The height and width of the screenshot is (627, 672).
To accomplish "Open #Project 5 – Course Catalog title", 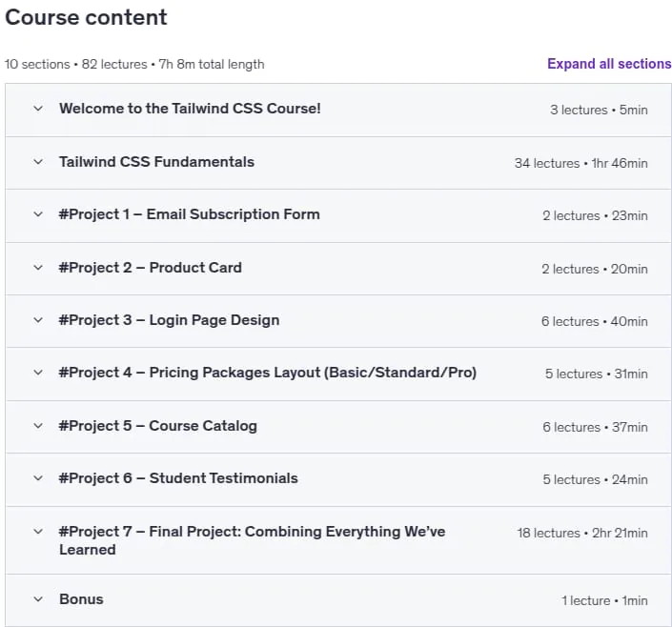I will click(158, 426).
